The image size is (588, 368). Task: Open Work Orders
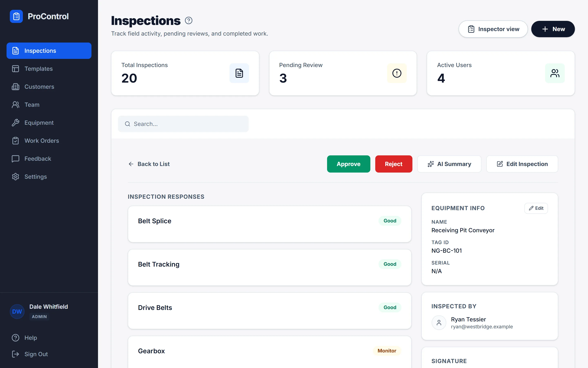click(x=49, y=141)
